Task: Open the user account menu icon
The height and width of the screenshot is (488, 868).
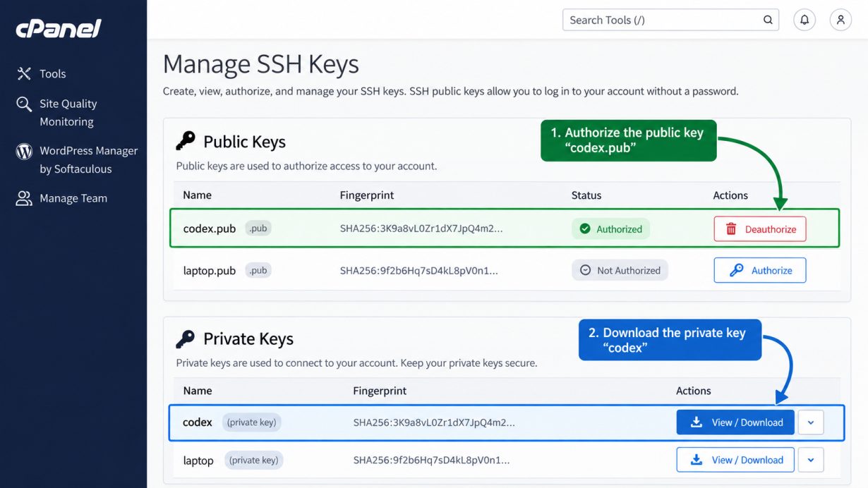Action: click(840, 20)
